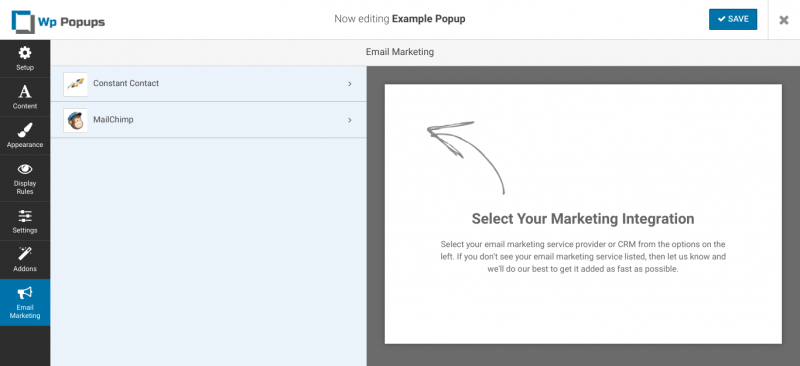The image size is (800, 366).
Task: Click the Wp Popups logo icon
Action: [x=22, y=22]
